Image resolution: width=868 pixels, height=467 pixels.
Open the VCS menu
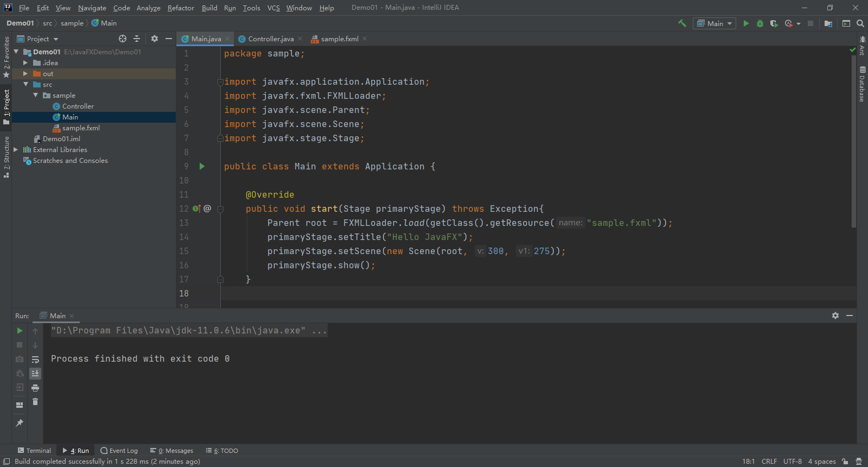coord(273,8)
